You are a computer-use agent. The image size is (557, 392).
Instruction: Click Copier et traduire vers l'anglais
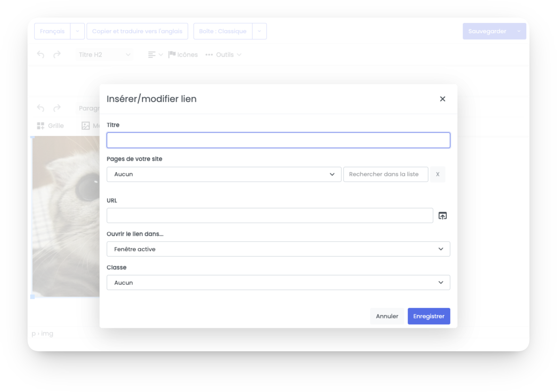pyautogui.click(x=137, y=31)
